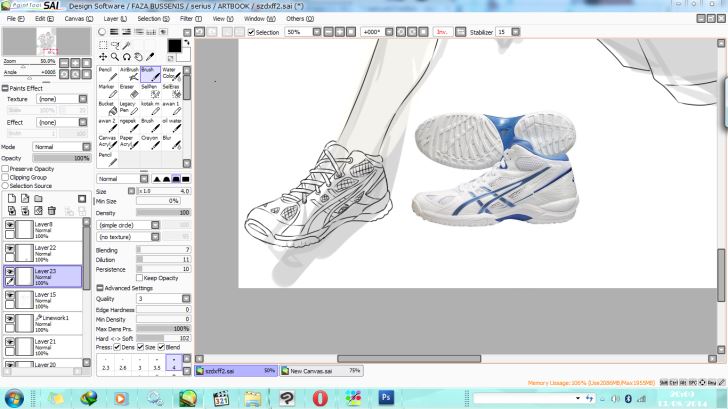Choose the Blur tool
The width and height of the screenshot is (728, 409).
[x=171, y=143]
